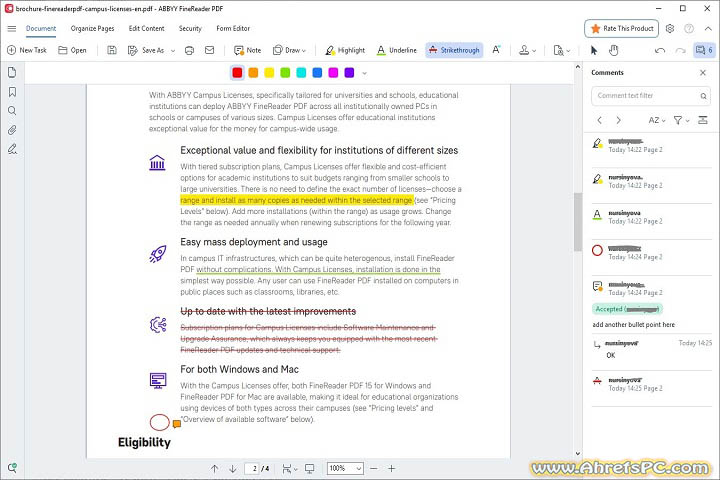Pick the green color swatch
Image resolution: width=720 pixels, height=480 pixels.
(285, 73)
